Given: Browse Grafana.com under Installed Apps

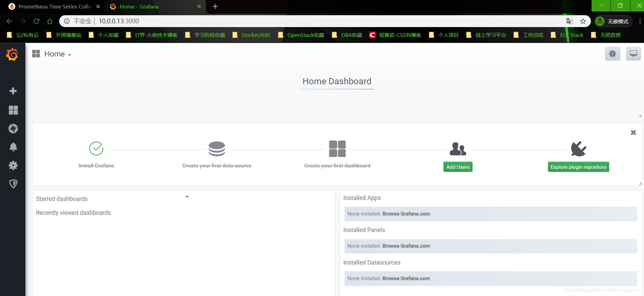Looking at the screenshot, I should (406, 214).
